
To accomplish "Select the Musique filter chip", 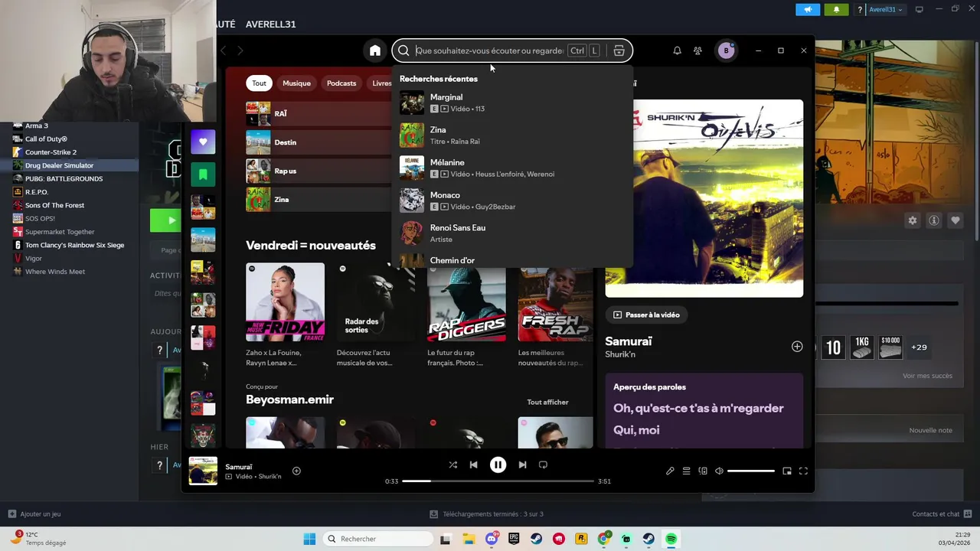I will tap(296, 83).
